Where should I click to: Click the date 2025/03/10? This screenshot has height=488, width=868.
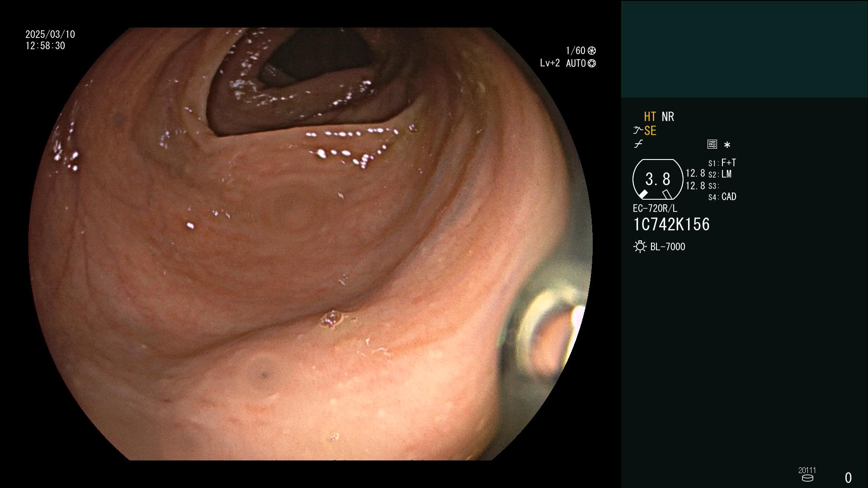tap(50, 34)
